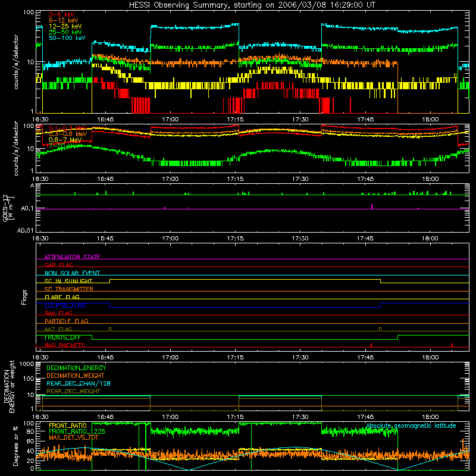Click the SAA_FLAG label
Screen dimensions: 476x476
pos(58,313)
